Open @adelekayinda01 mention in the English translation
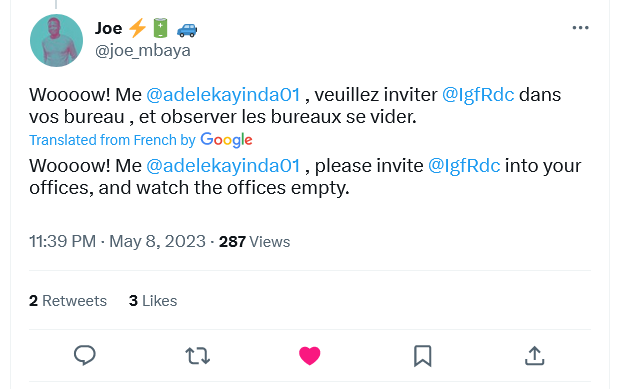This screenshot has width=620, height=389. point(223,166)
